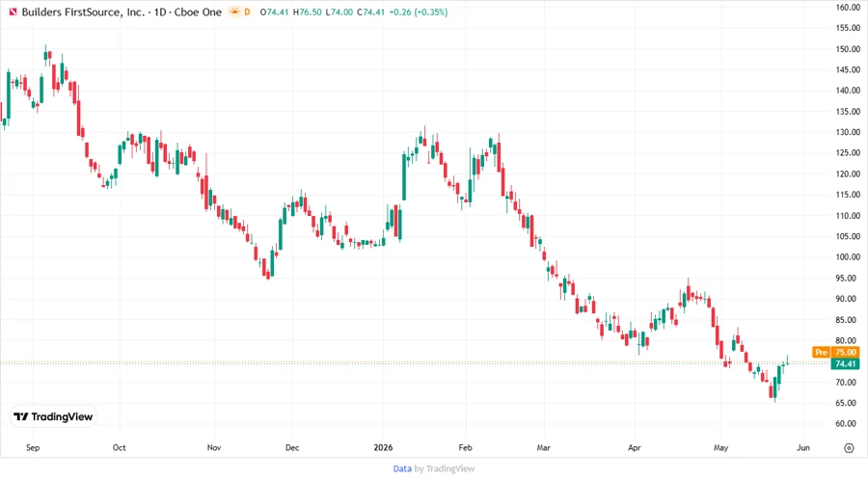Click the 60.00 price axis label

click(x=848, y=423)
